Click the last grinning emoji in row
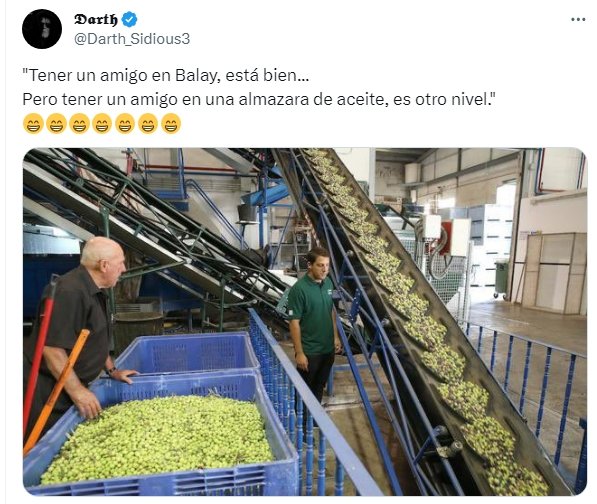 (x=171, y=124)
